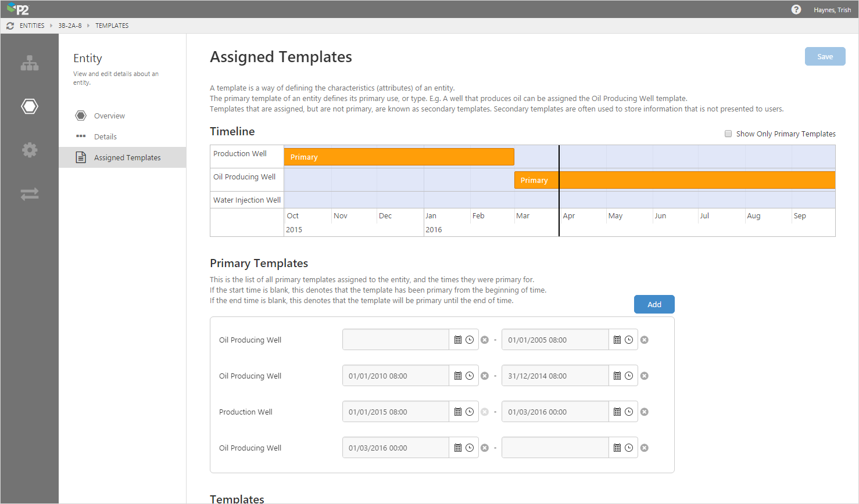Click the 3B-2A-8 breadcrumb link

point(70,26)
